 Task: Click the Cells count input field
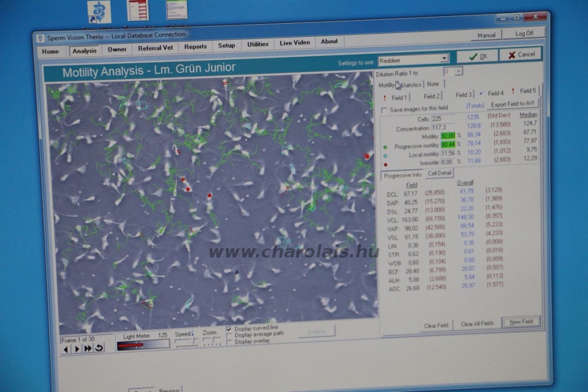442,119
